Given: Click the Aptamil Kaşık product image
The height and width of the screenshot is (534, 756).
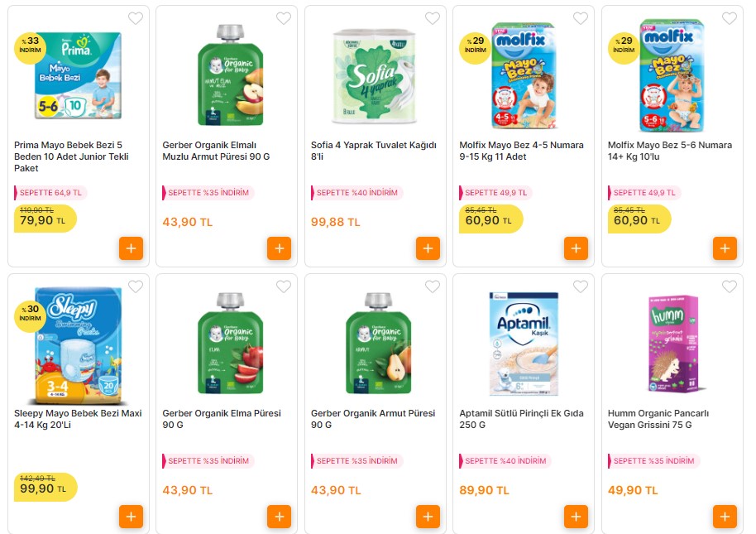Looking at the screenshot, I should 524,344.
